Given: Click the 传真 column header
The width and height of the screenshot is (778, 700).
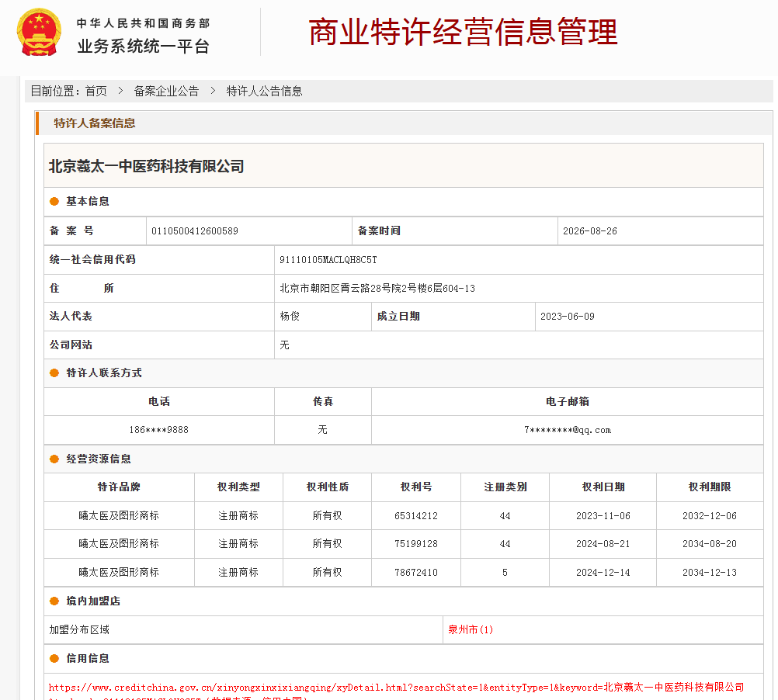Looking at the screenshot, I should [x=322, y=401].
